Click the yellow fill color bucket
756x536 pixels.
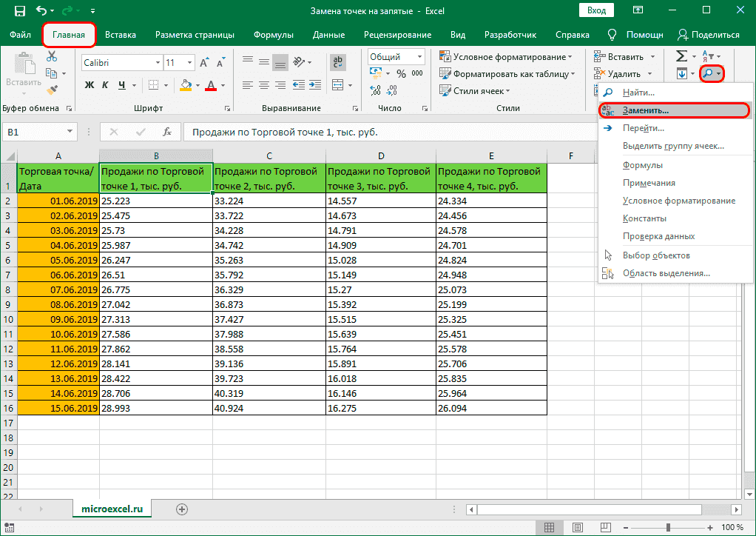tap(186, 85)
